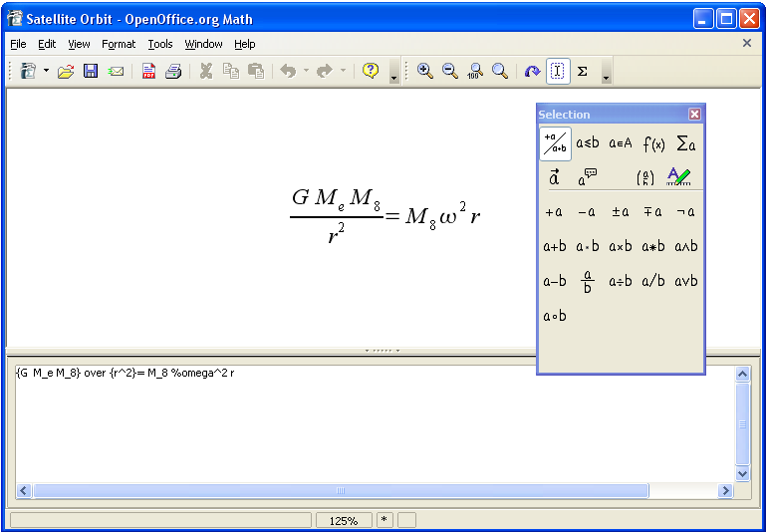Open the Redo history dropdown
Image resolution: width=766 pixels, height=532 pixels.
tap(343, 72)
